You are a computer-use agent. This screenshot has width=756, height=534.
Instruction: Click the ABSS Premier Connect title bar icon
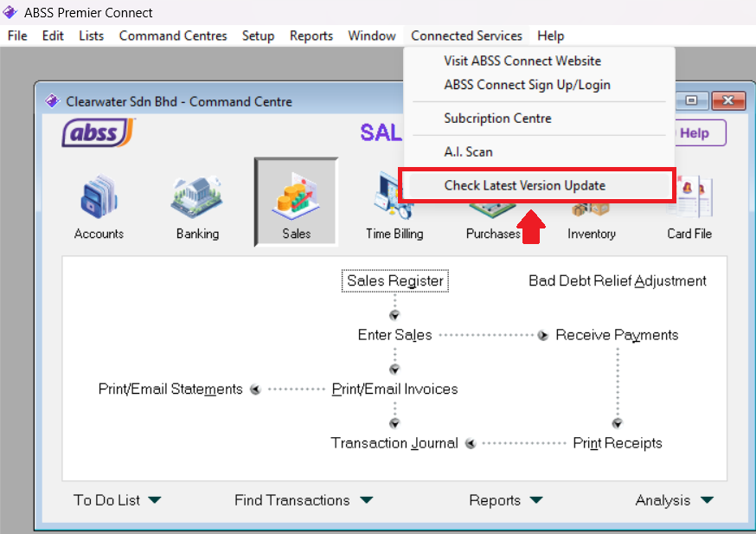pyautogui.click(x=10, y=12)
